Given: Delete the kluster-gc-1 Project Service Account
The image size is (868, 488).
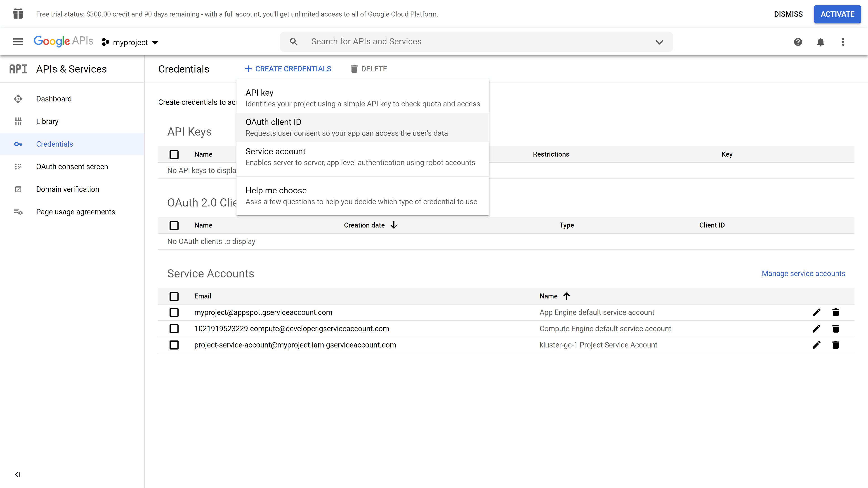Looking at the screenshot, I should [835, 345].
